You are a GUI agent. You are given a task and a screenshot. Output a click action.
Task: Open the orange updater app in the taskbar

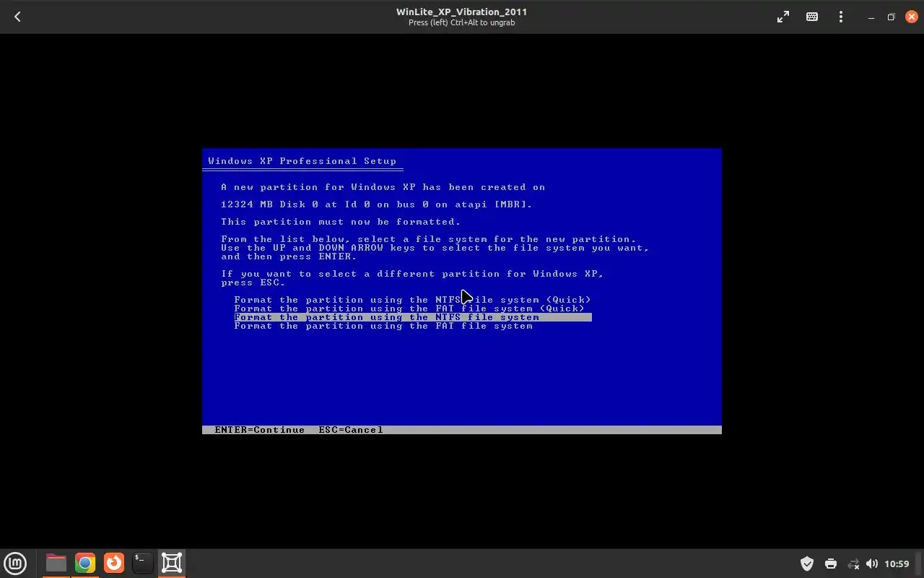pos(114,563)
